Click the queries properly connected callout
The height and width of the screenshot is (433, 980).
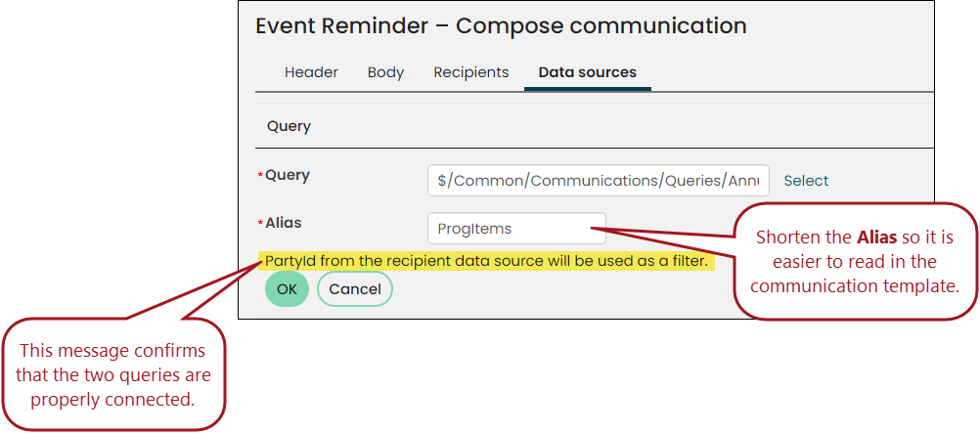coord(113,375)
